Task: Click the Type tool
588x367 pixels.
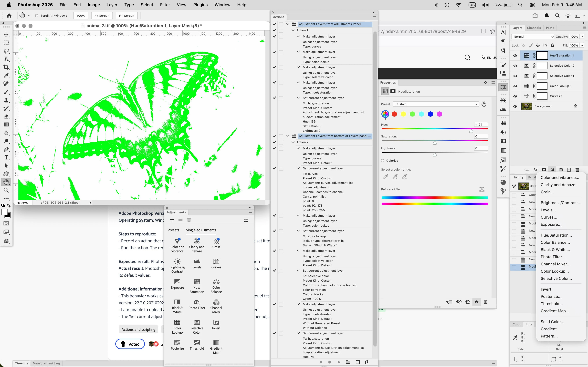Action: tap(6, 157)
